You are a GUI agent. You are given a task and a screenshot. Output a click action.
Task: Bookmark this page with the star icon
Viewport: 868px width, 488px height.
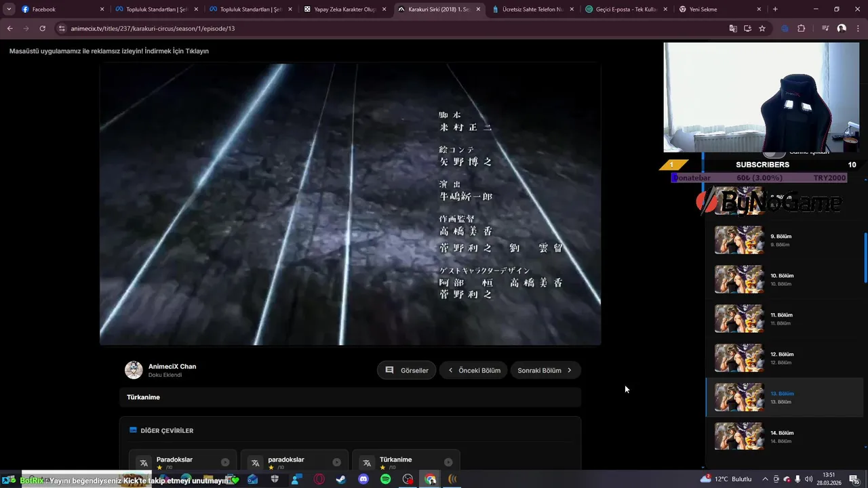(x=762, y=28)
